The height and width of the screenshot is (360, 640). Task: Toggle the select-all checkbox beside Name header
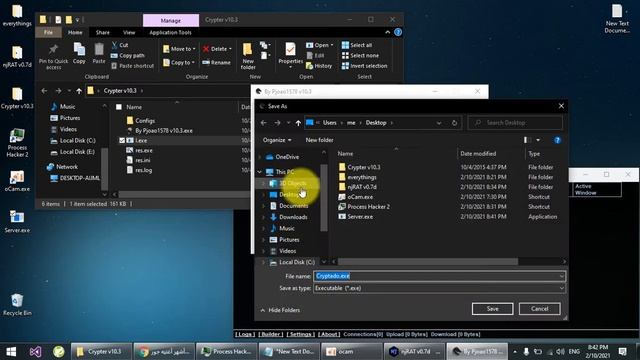point(119,107)
